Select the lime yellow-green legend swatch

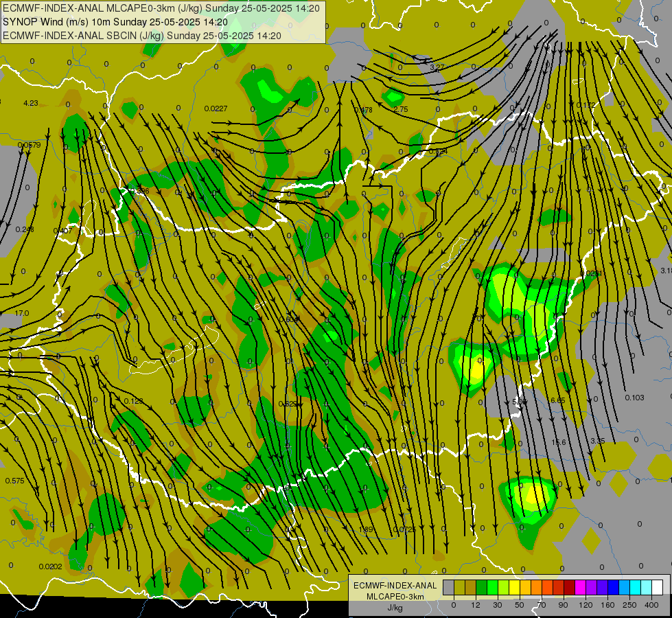pos(504,588)
